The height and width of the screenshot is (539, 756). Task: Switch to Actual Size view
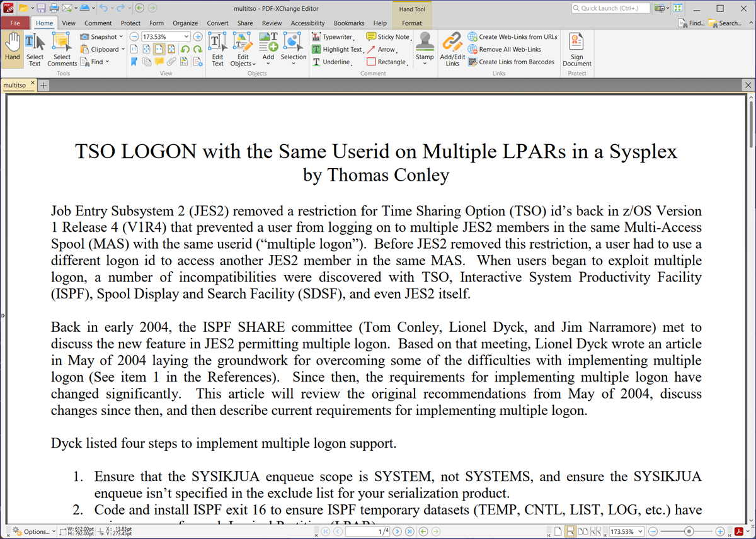pos(134,49)
